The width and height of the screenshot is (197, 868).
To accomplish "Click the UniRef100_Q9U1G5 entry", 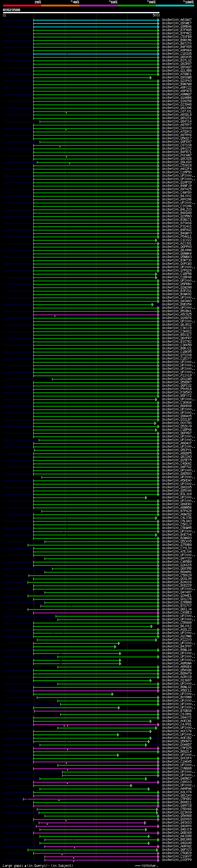I will pyautogui.click(x=176, y=487).
